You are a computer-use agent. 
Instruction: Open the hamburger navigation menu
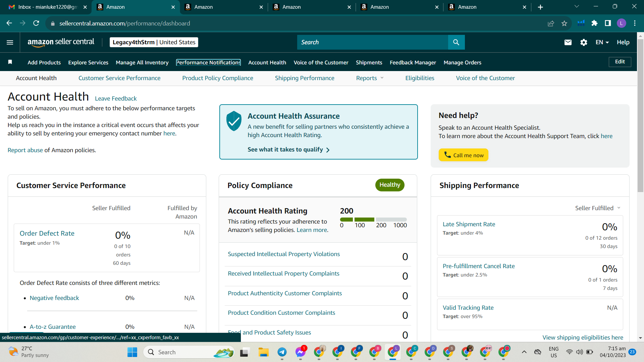click(10, 42)
